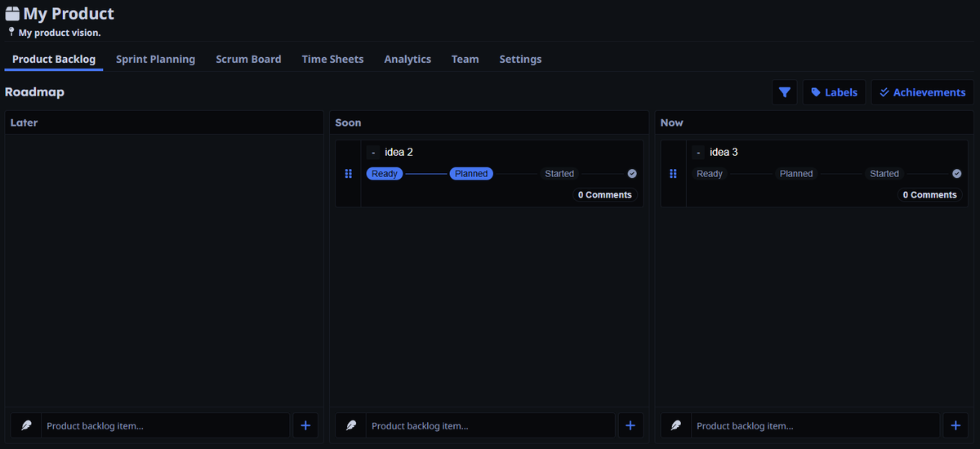
Task: Open the Settings tab
Action: [x=520, y=59]
